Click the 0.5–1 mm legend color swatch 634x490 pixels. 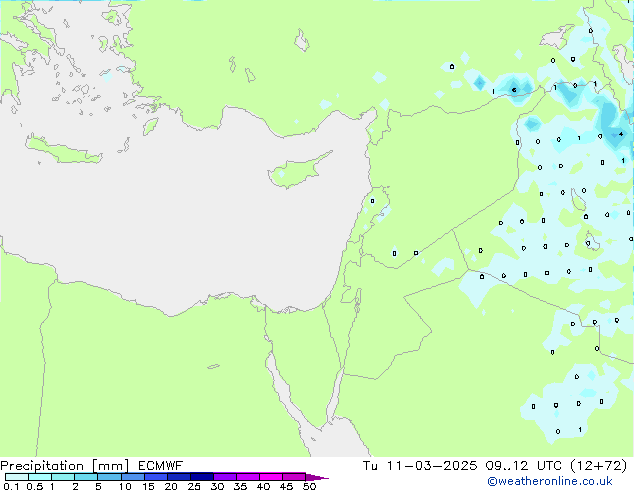40,477
